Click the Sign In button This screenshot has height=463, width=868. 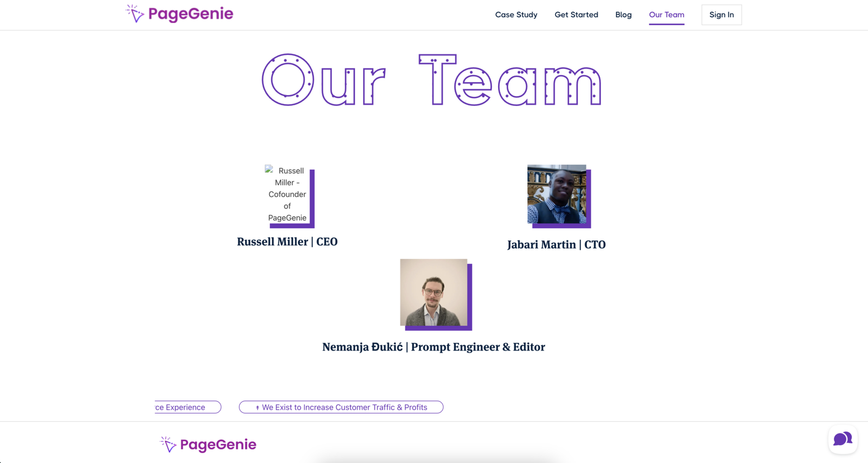(x=722, y=15)
